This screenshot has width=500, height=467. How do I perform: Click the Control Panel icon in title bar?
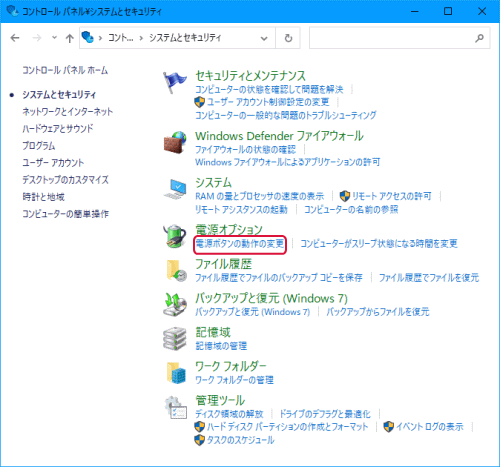12,11
